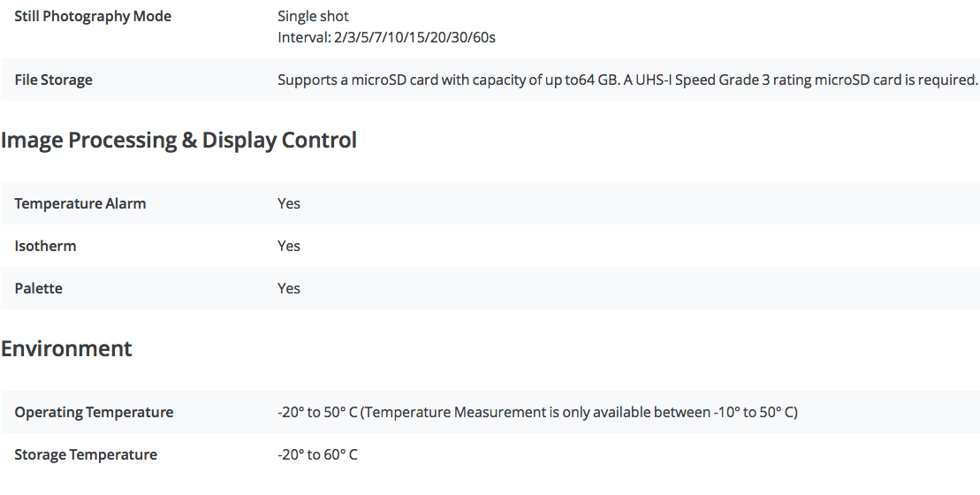This screenshot has height=495, width=980.
Task: Click the Isotherm row label
Action: 45,247
